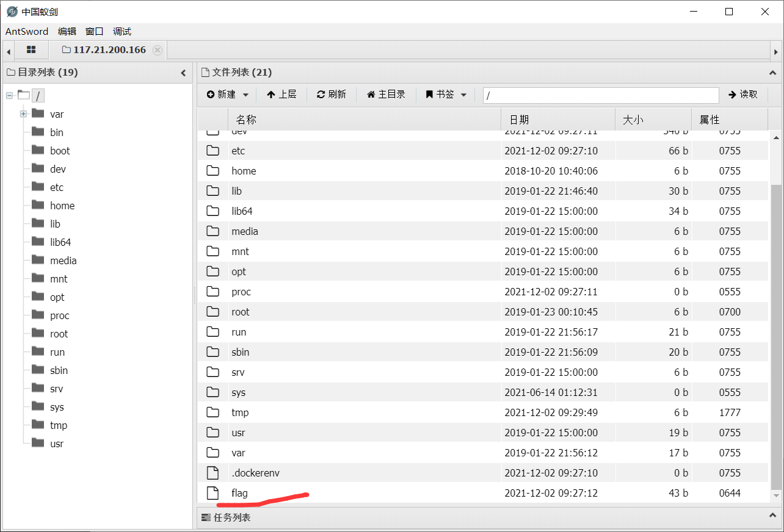The image size is (784, 532).
Task: Select the proc folder in file list
Action: point(241,292)
